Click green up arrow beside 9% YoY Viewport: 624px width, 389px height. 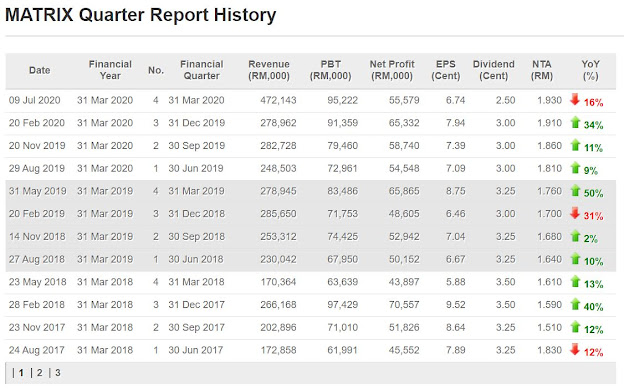click(575, 168)
